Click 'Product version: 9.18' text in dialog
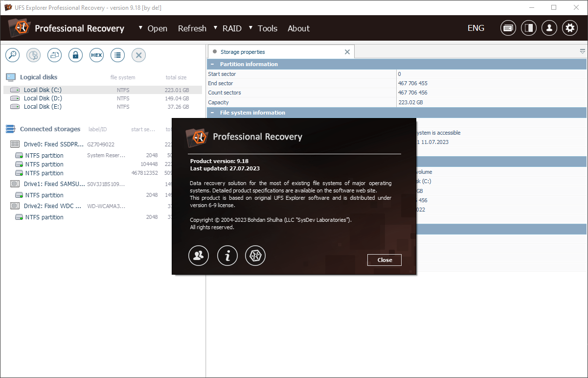The width and height of the screenshot is (588, 378). tap(219, 161)
